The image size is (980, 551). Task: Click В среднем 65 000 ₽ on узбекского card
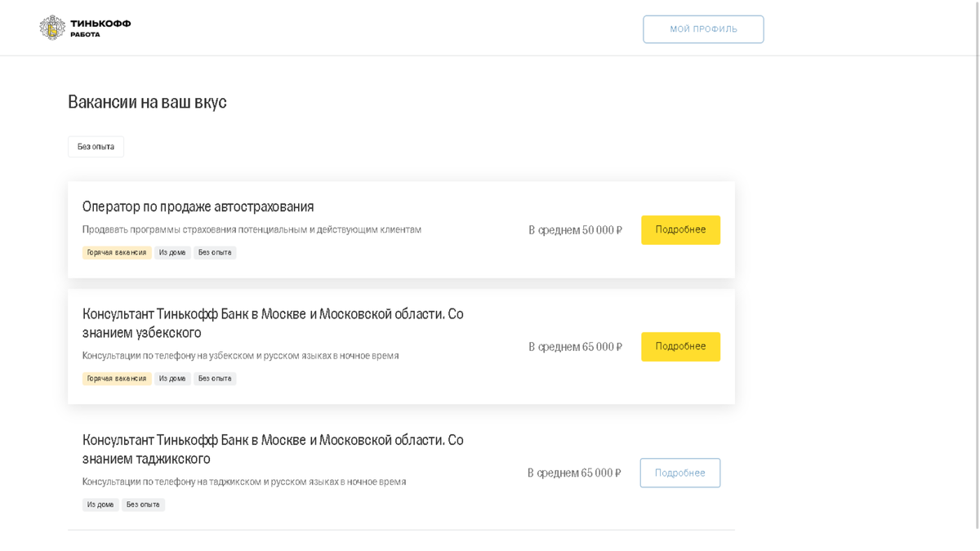click(575, 347)
